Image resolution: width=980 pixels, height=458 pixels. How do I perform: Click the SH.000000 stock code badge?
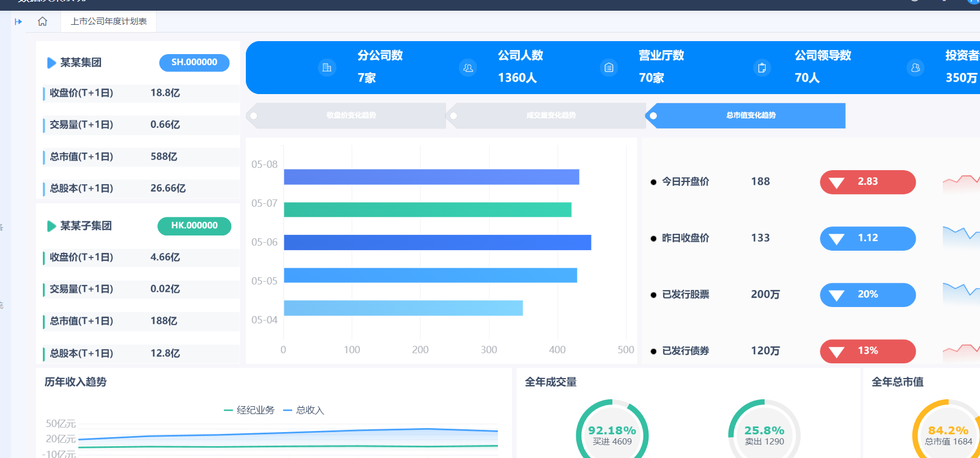pyautogui.click(x=195, y=63)
